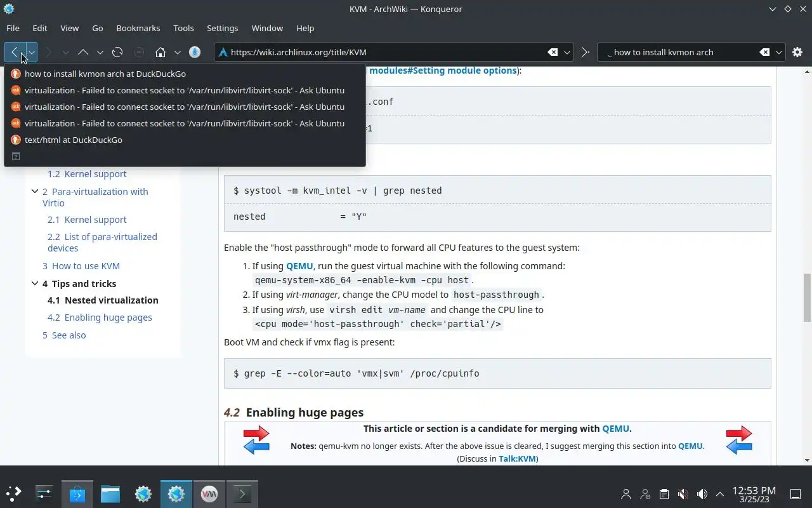Clear the URL field text
The height and width of the screenshot is (508, 812).
click(x=553, y=52)
